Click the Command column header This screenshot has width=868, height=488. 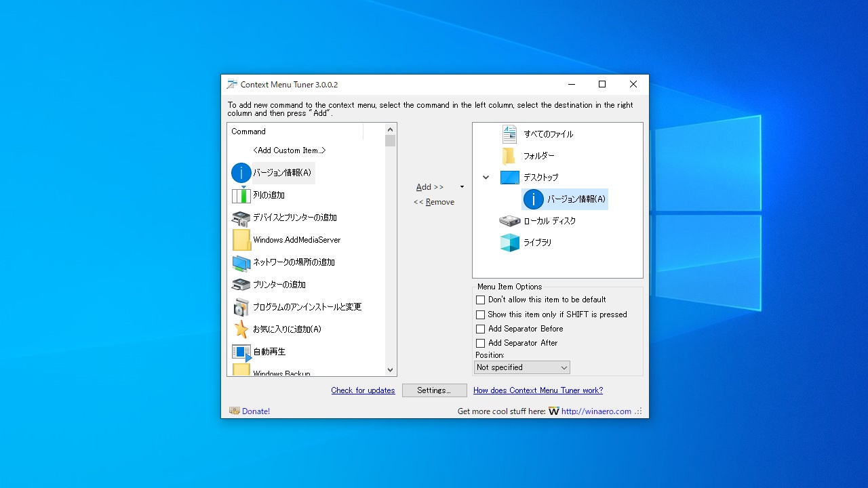[296, 131]
